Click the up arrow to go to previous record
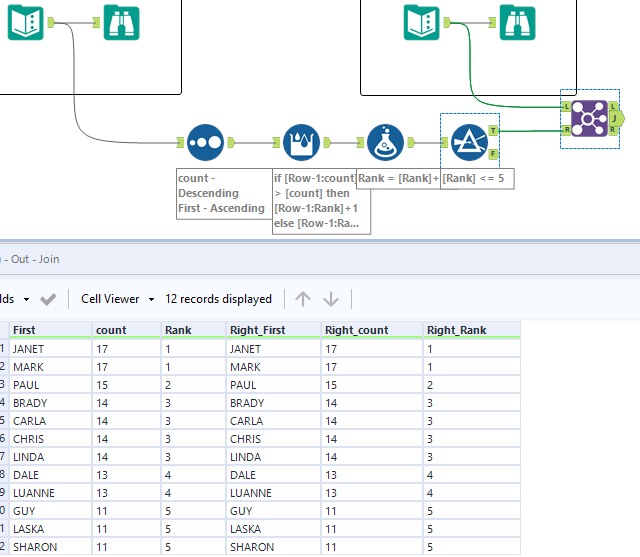The width and height of the screenshot is (640, 557). pos(303,299)
